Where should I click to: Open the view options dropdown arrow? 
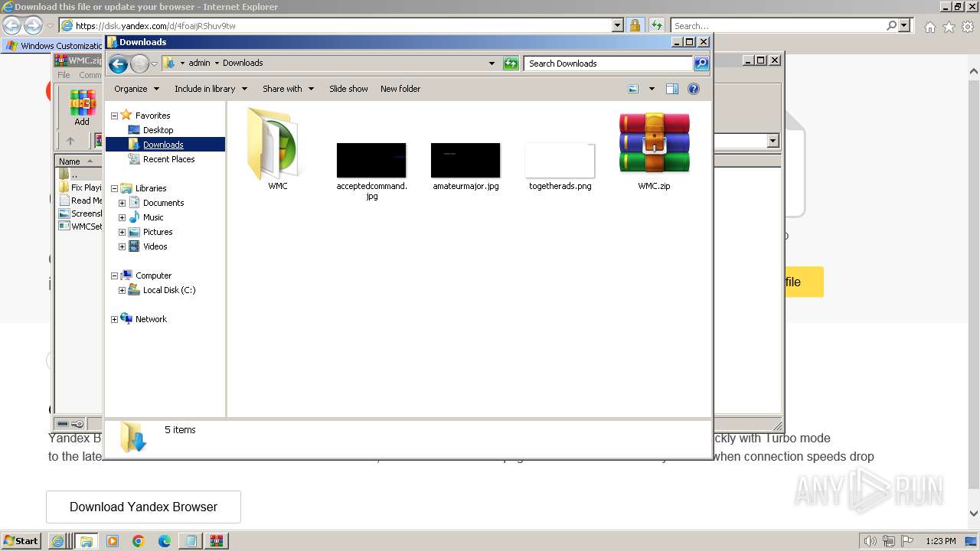coord(652,89)
